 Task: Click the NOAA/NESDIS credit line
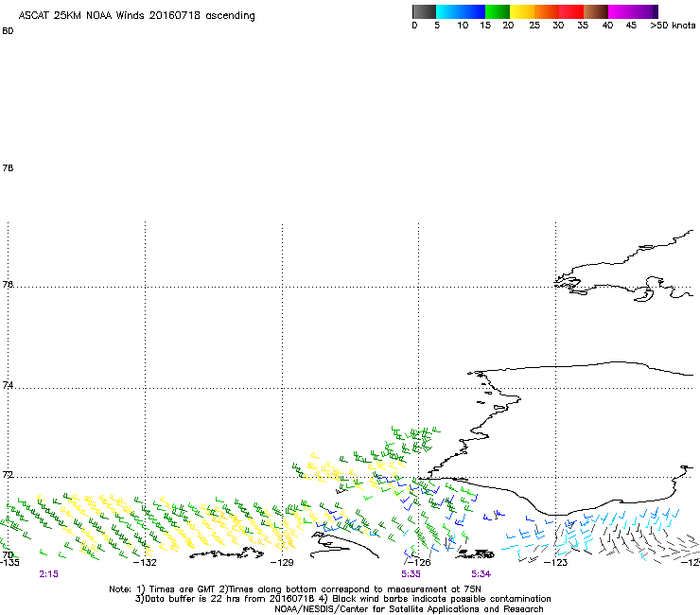pyautogui.click(x=409, y=609)
